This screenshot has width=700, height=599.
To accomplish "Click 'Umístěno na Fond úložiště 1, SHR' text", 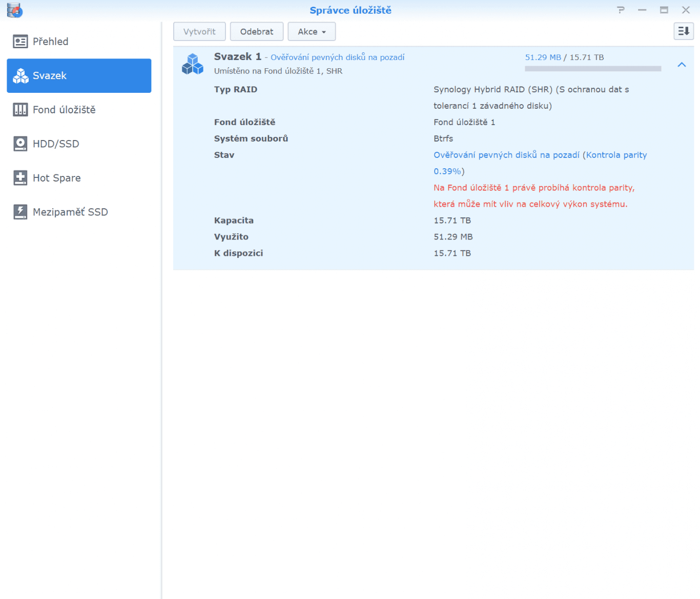I will [x=278, y=71].
